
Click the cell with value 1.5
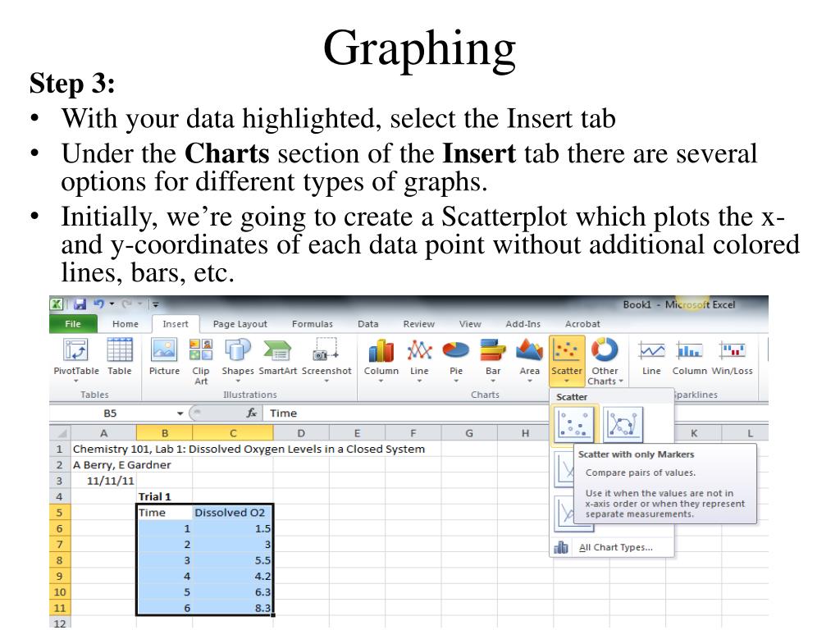click(x=232, y=529)
